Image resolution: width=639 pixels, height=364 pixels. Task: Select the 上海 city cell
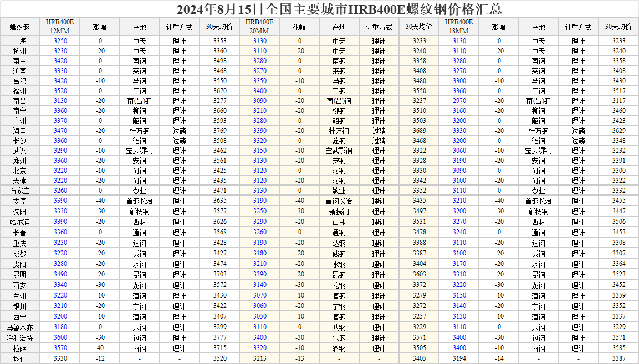click(20, 41)
